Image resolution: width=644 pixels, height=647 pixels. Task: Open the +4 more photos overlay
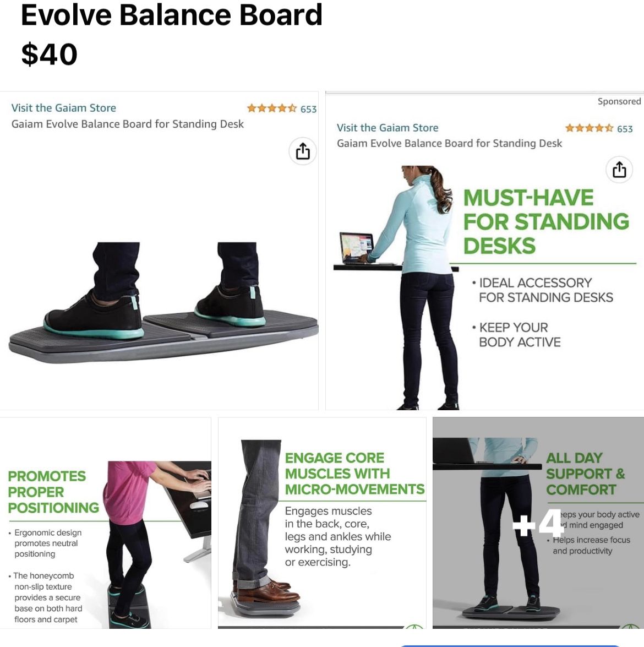(538, 523)
